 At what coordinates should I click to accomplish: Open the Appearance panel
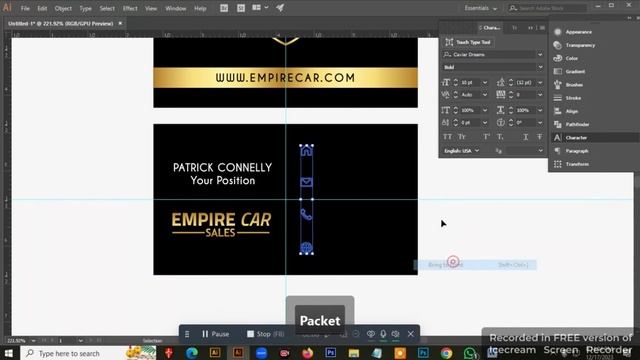click(573, 32)
